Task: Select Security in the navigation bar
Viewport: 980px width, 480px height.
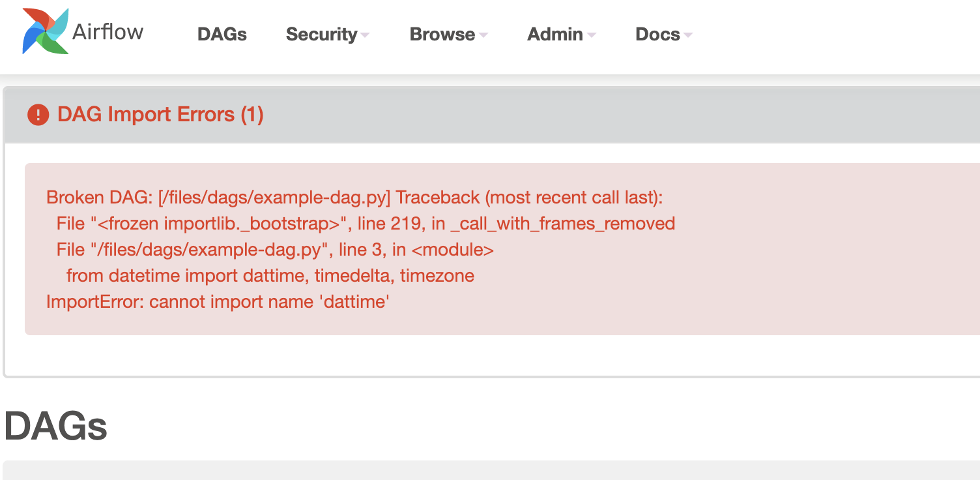Action: tap(321, 34)
